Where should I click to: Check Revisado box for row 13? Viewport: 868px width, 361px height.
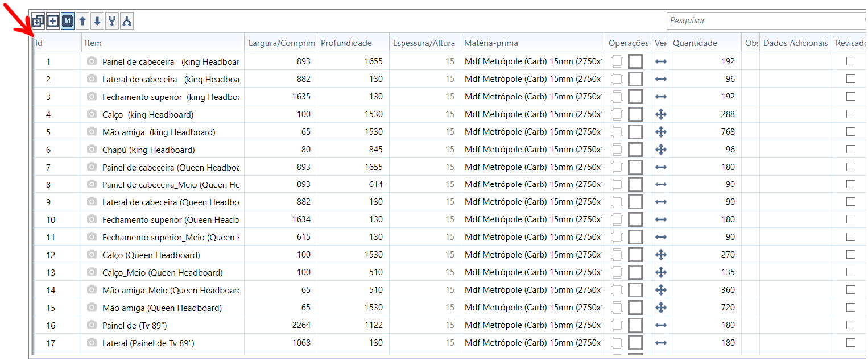point(851,272)
